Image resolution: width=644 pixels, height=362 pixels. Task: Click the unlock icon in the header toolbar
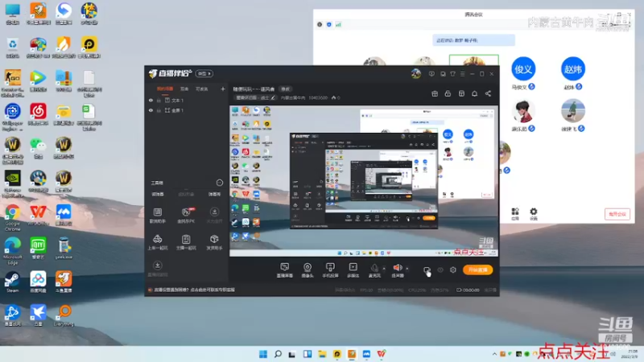point(448,93)
